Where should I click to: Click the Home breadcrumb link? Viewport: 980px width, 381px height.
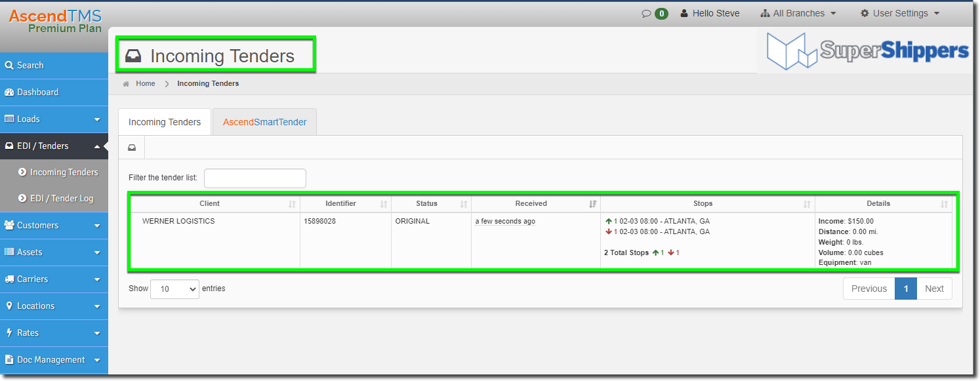pyautogui.click(x=146, y=84)
